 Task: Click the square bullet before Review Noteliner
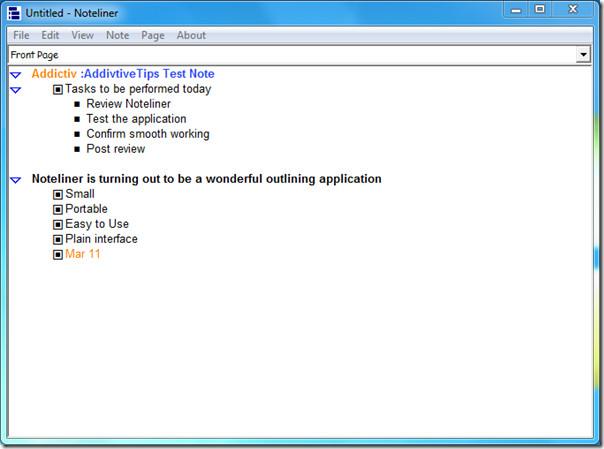(x=77, y=104)
